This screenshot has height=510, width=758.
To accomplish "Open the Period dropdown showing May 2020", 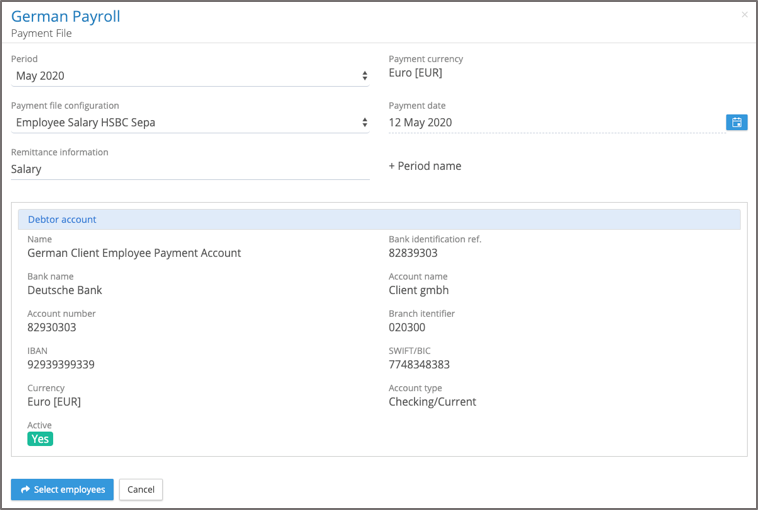I will tap(190, 76).
